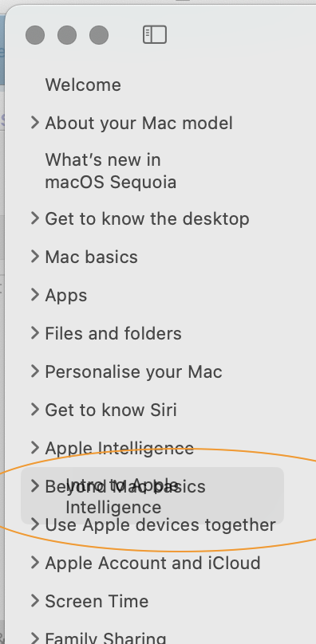Open What's new in macOS Sequoia
The image size is (316, 644).
[111, 171]
